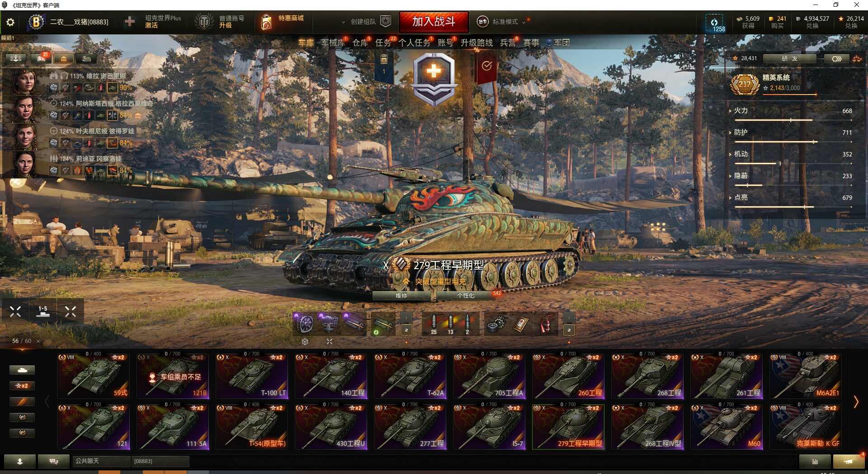This screenshot has width=868, height=474.
Task: Select the ventilation equipment slot
Action: coord(304,324)
